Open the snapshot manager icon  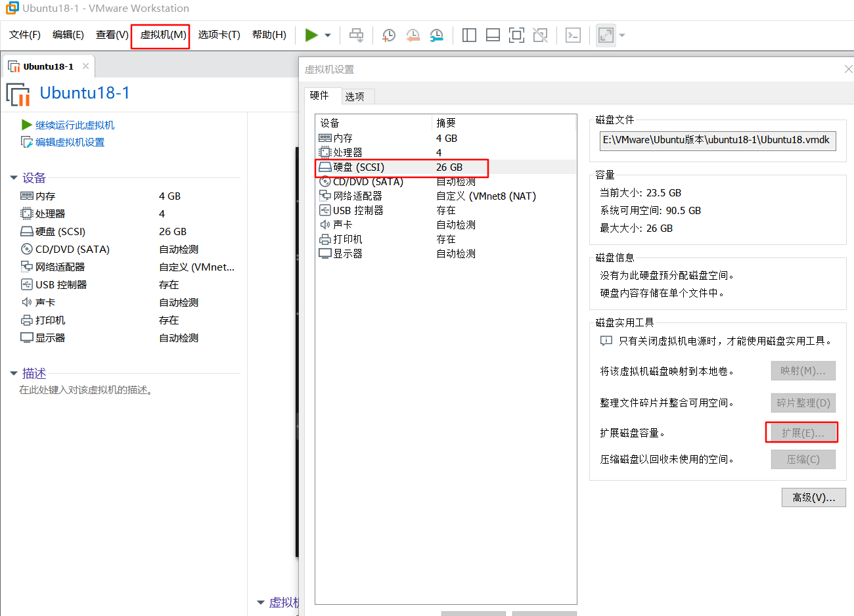click(436, 35)
